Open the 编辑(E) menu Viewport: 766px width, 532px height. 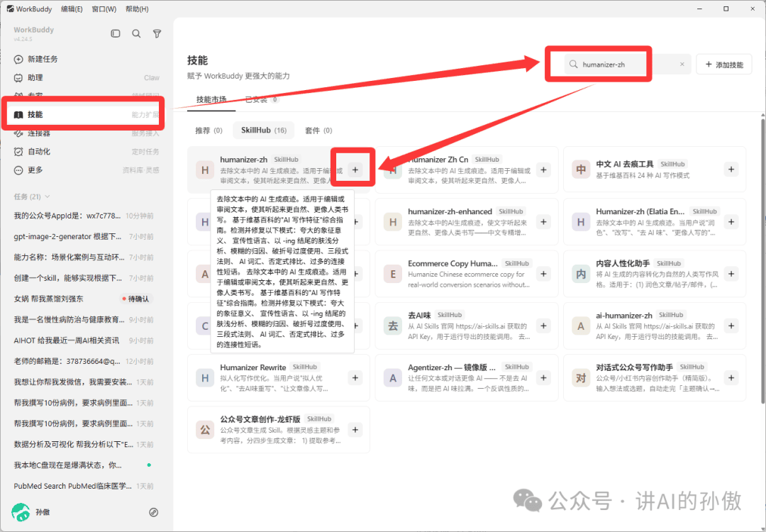72,9
